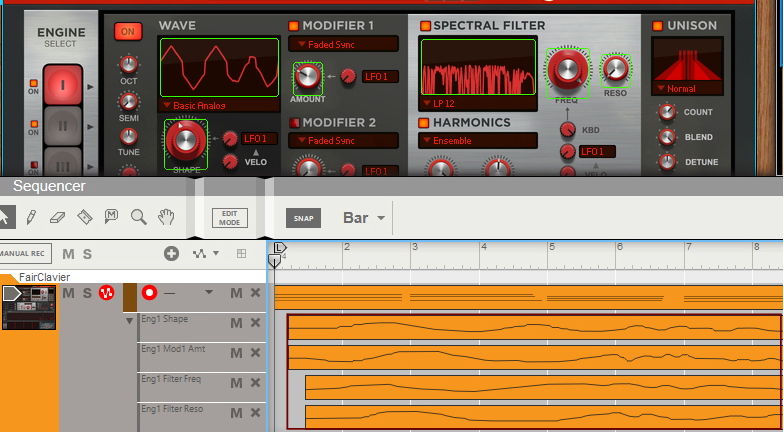
Task: Select the Razor tool
Action: 85,216
